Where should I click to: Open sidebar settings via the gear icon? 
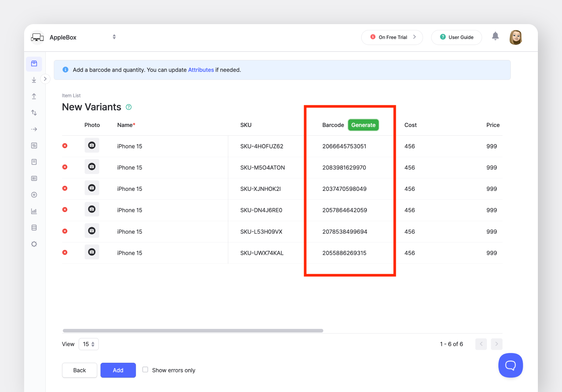[34, 244]
